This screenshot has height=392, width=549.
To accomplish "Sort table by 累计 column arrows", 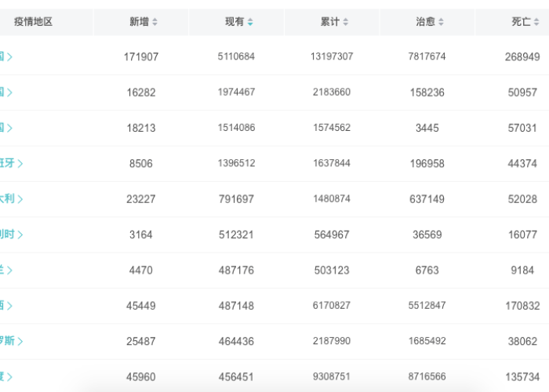I will pyautogui.click(x=346, y=22).
